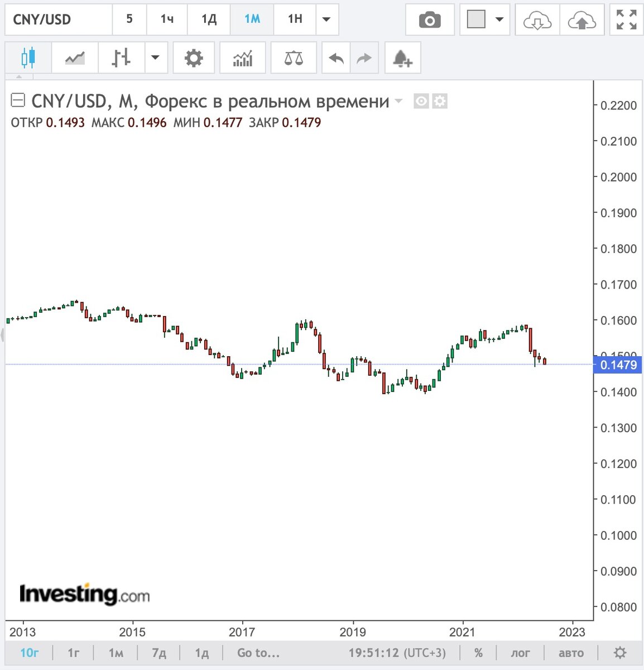This screenshot has height=670, width=644.
Task: Switch to area line chart type icon
Action: point(75,58)
